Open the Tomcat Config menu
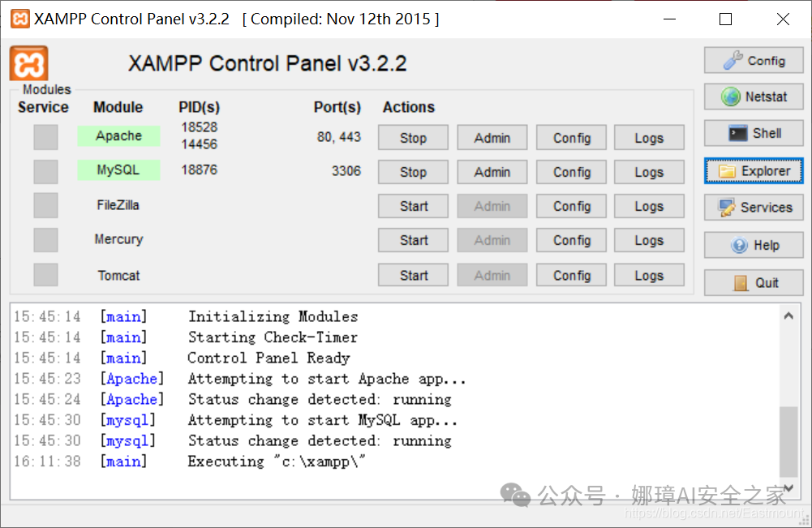Viewport: 812px width, 528px height. click(x=571, y=275)
